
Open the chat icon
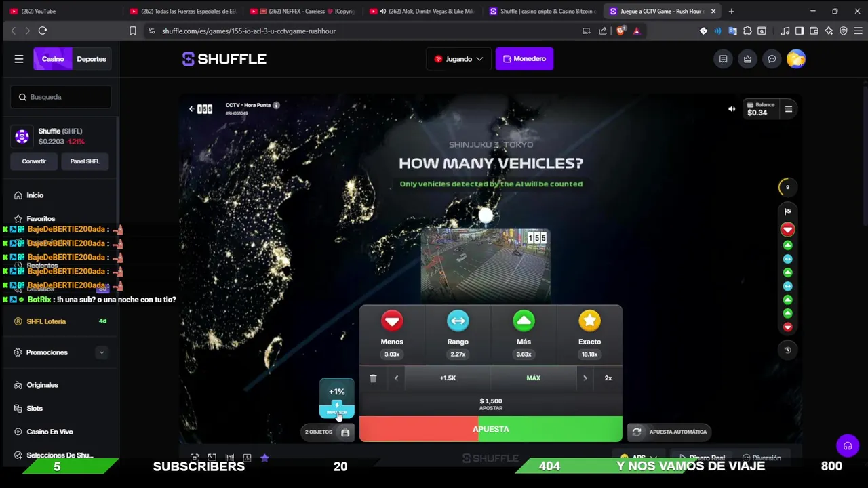(772, 59)
